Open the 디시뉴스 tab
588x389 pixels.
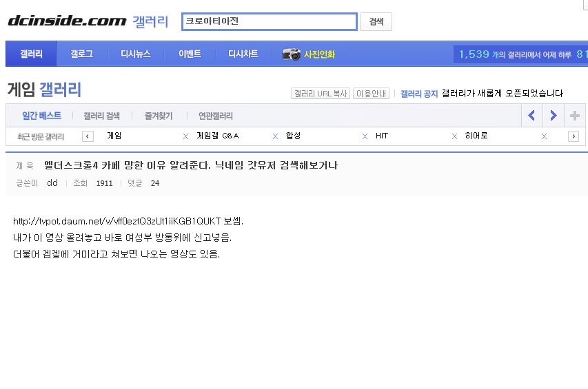[x=136, y=54]
